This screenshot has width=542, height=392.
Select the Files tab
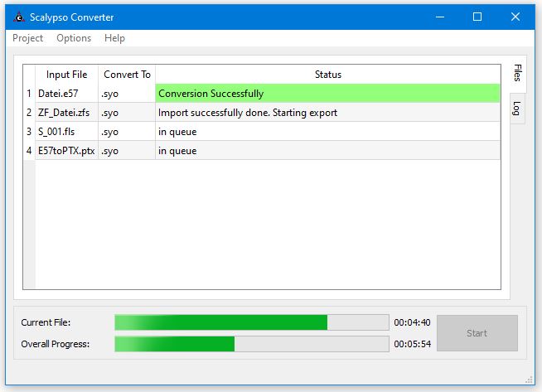[516, 71]
